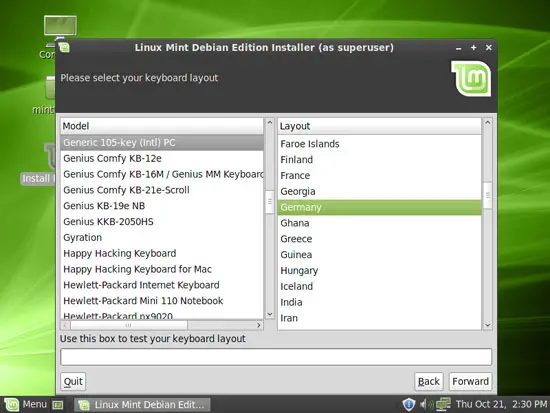Image resolution: width=550 pixels, height=413 pixels.
Task: Open the network connection tray icon
Action: tap(443, 404)
